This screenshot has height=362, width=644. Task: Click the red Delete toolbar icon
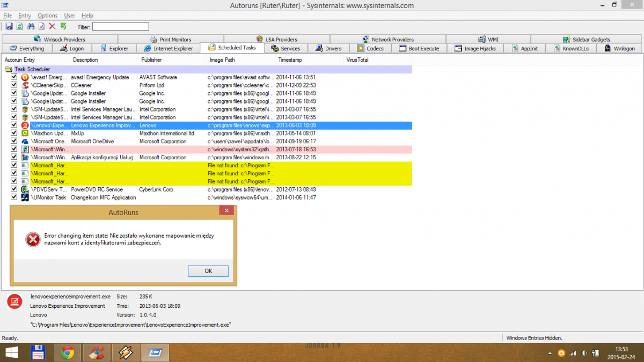tap(52, 26)
